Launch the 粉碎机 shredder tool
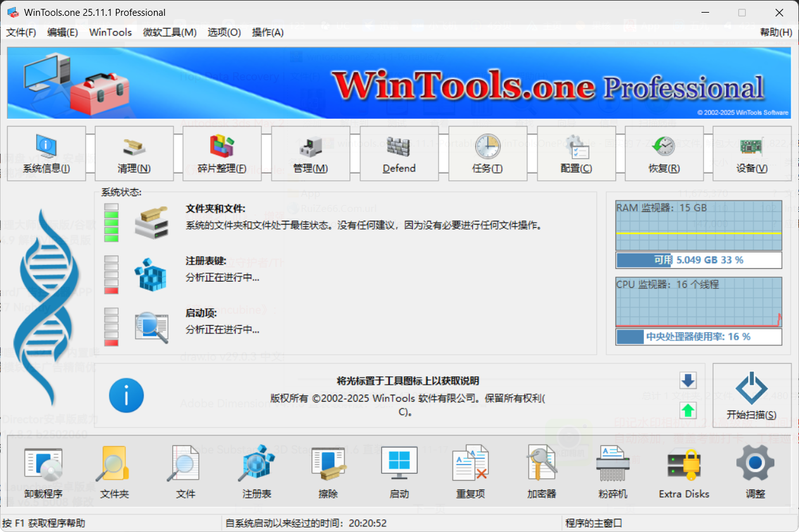The height and width of the screenshot is (532, 799). coord(613,472)
